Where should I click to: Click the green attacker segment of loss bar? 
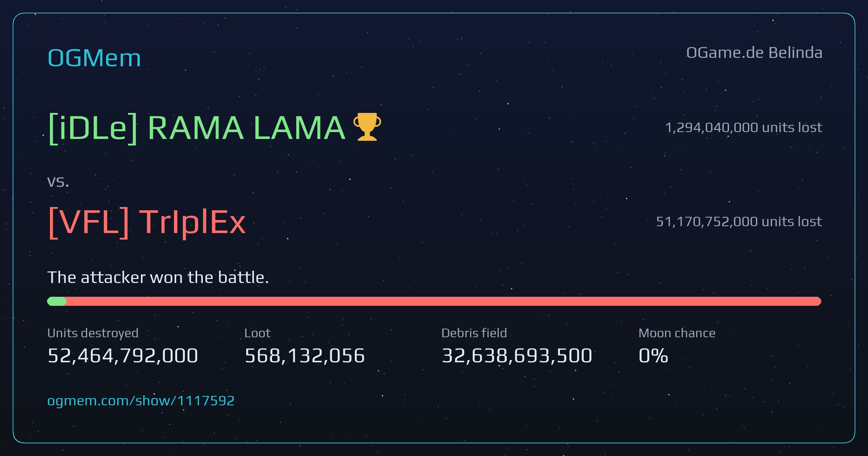click(57, 301)
